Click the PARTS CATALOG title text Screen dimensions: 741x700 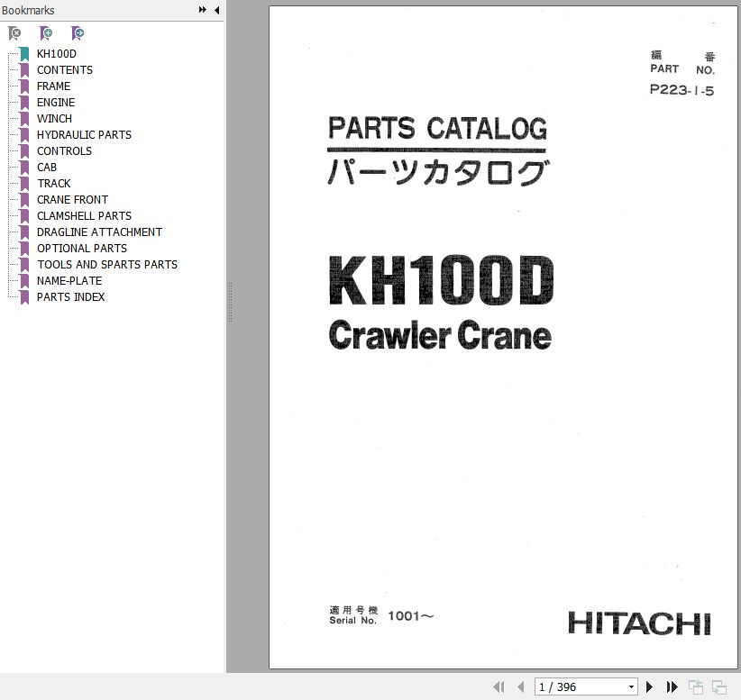pyautogui.click(x=437, y=128)
